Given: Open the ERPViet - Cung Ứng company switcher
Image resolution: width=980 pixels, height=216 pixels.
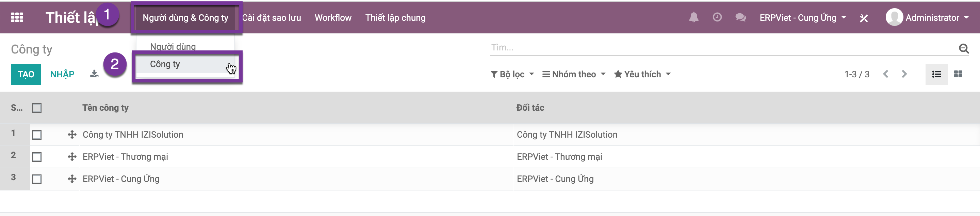Looking at the screenshot, I should point(803,18).
